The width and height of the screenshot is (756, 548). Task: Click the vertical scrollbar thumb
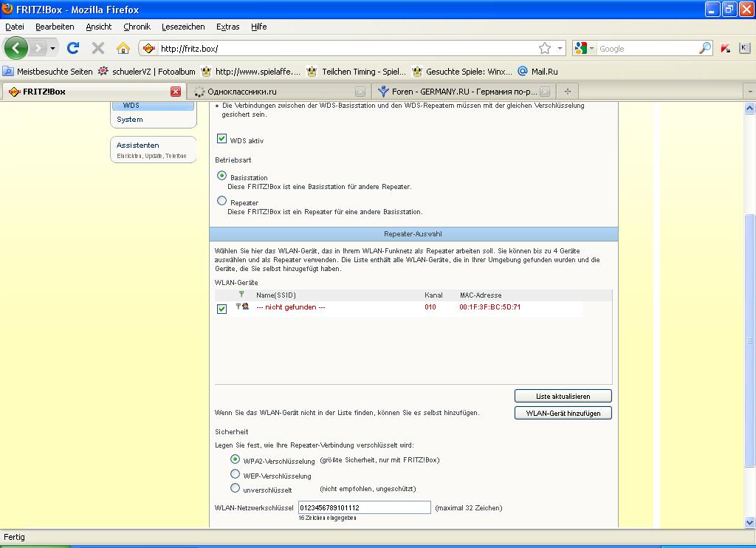[750, 340]
